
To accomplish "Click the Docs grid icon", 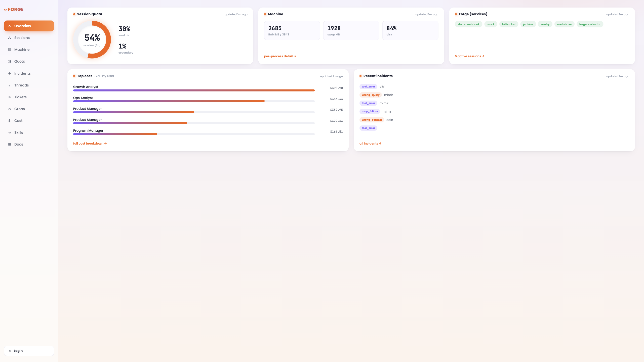I will click(x=10, y=144).
